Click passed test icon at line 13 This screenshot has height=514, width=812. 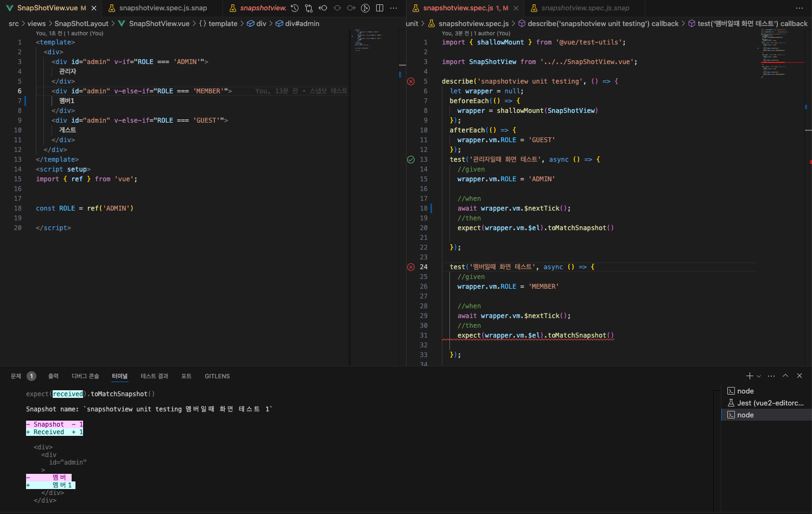pos(411,160)
